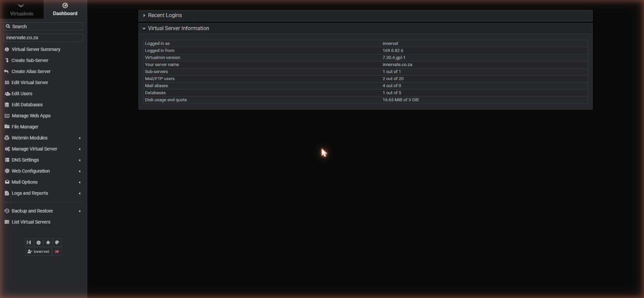
Task: Click the Edit Virtual Server sliders icon
Action: pyautogui.click(x=7, y=83)
